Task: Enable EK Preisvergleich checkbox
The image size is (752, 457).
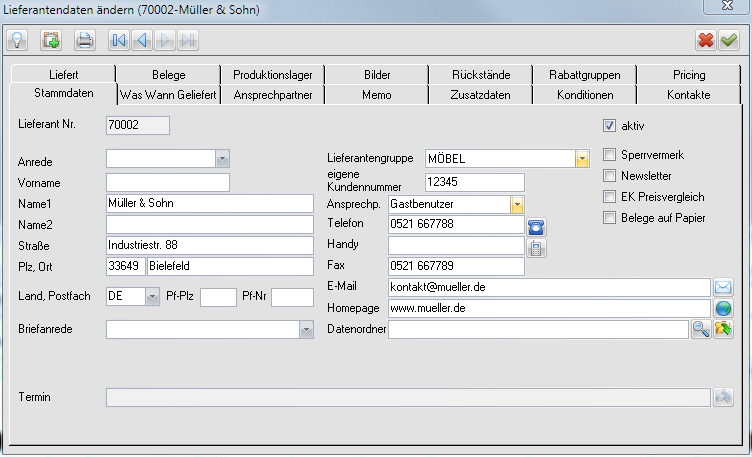Action: click(x=609, y=197)
